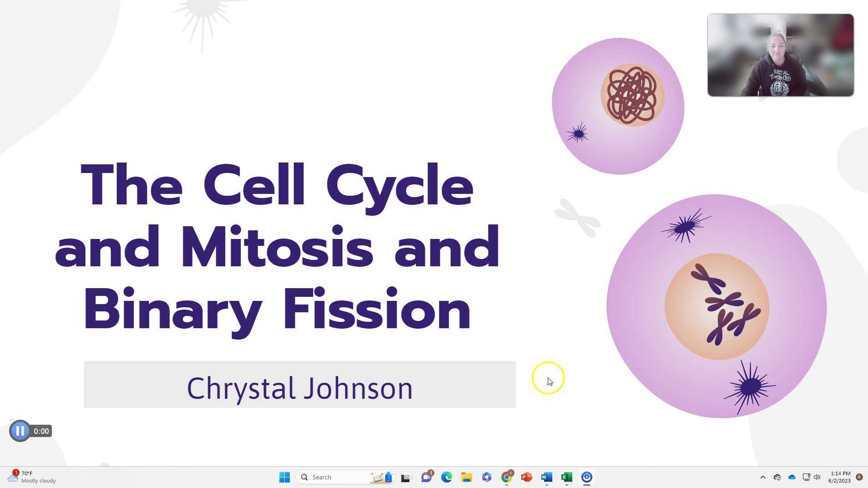Open Teams chat with one notification
The width and height of the screenshot is (868, 488).
pos(426,477)
